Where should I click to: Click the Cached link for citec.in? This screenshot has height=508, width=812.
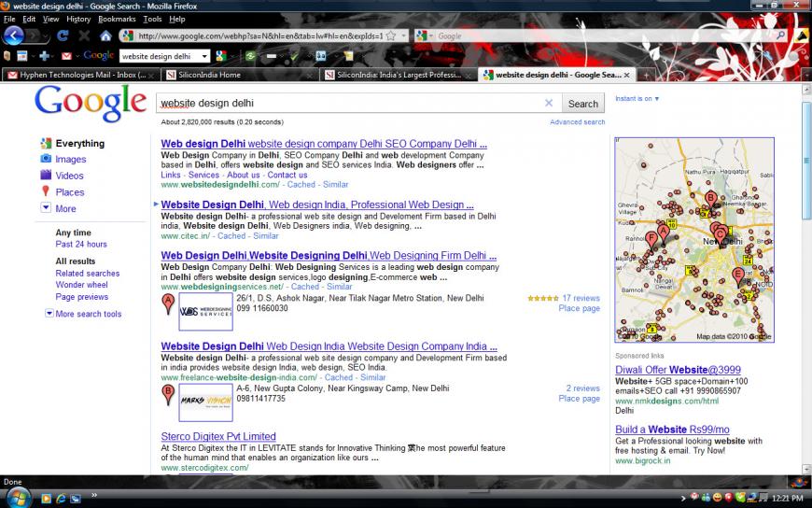pyautogui.click(x=231, y=236)
